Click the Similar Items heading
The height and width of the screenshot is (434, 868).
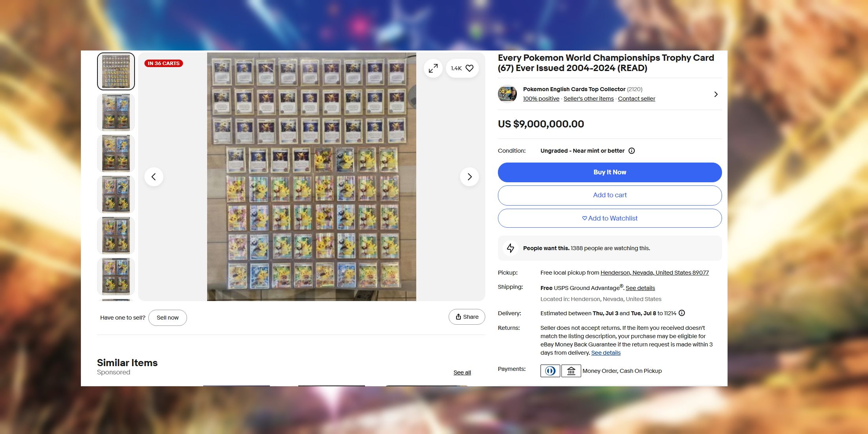[x=127, y=363]
